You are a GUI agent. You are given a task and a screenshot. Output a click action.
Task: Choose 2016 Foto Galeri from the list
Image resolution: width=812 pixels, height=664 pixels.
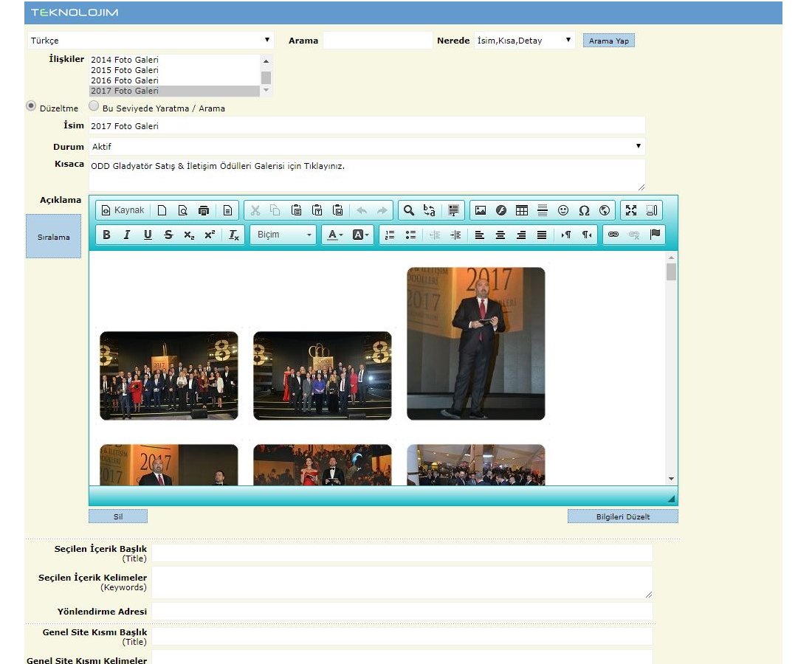click(x=125, y=80)
